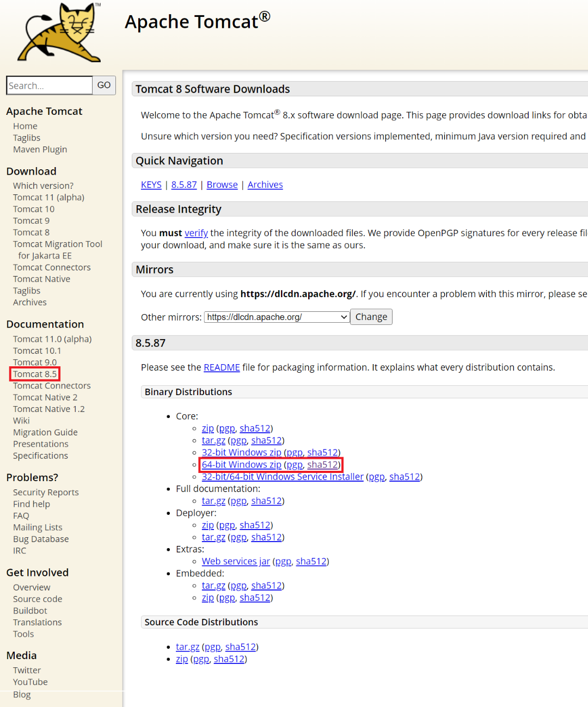Image resolution: width=588 pixels, height=707 pixels.
Task: Open the verify integrity link
Action: pyautogui.click(x=196, y=233)
